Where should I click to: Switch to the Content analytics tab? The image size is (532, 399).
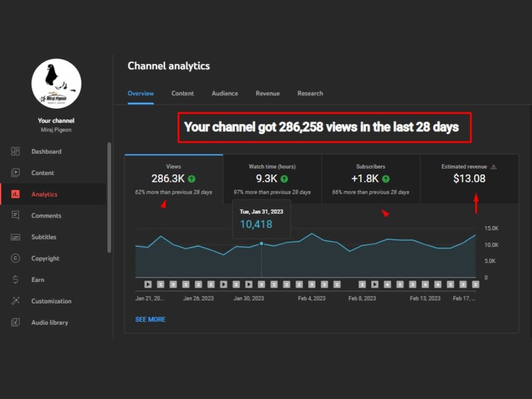tap(182, 93)
